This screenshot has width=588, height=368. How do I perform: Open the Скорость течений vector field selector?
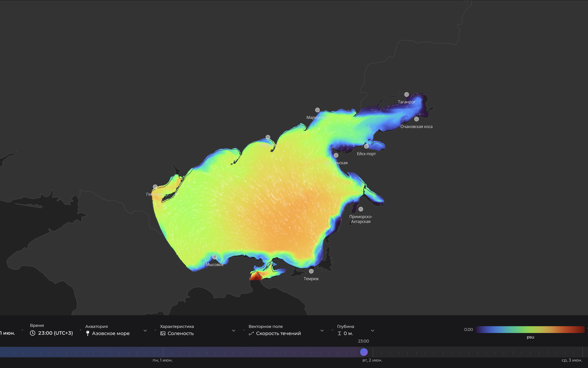click(286, 330)
